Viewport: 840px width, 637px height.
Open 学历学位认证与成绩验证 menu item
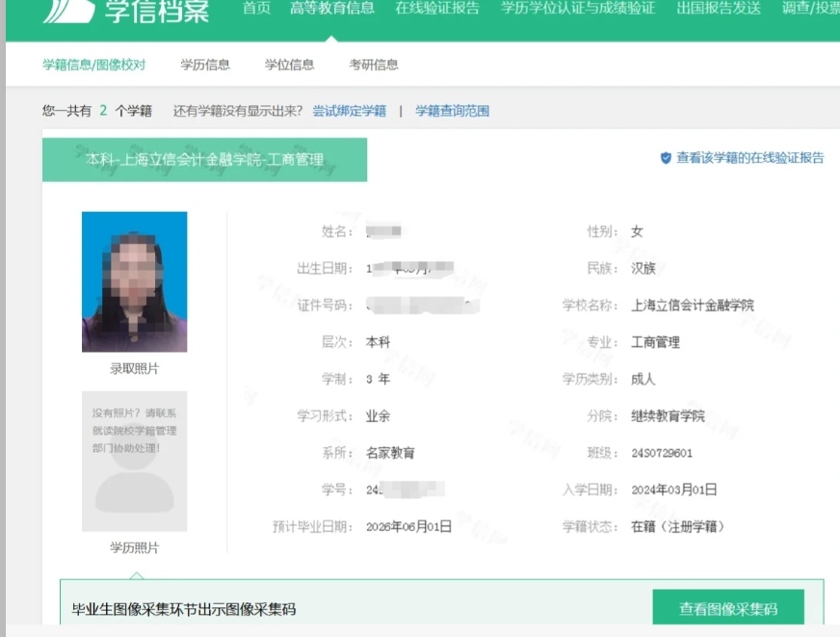point(578,8)
